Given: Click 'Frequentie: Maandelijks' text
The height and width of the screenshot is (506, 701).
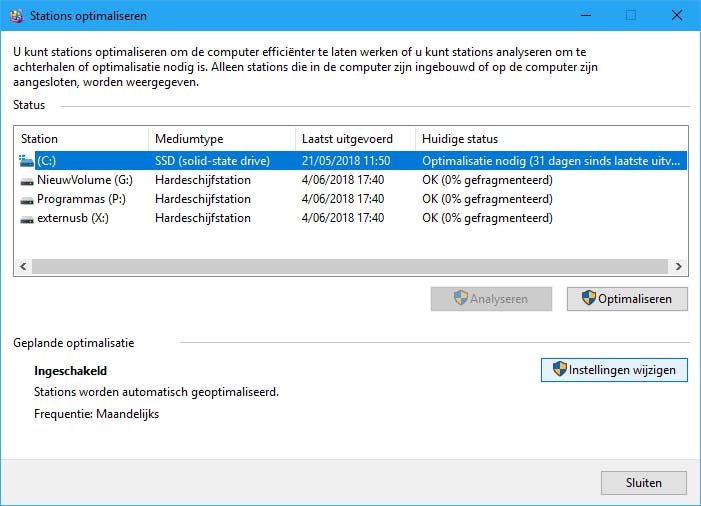Looking at the screenshot, I should click(97, 414).
